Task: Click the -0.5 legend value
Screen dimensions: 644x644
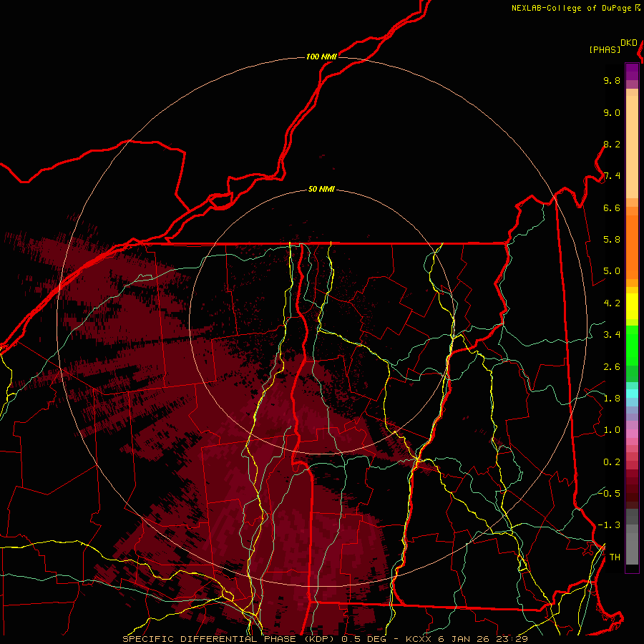Action: click(609, 493)
